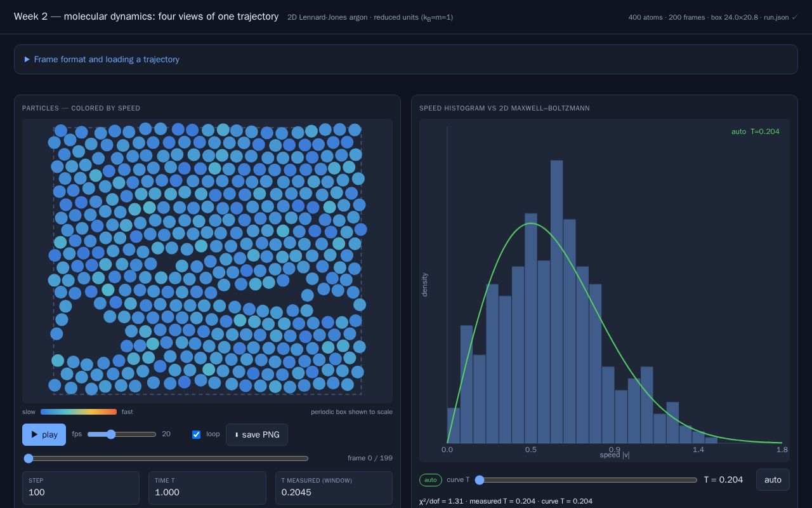Click the periodic box shown to scale note
The image size is (812, 508).
coord(351,411)
